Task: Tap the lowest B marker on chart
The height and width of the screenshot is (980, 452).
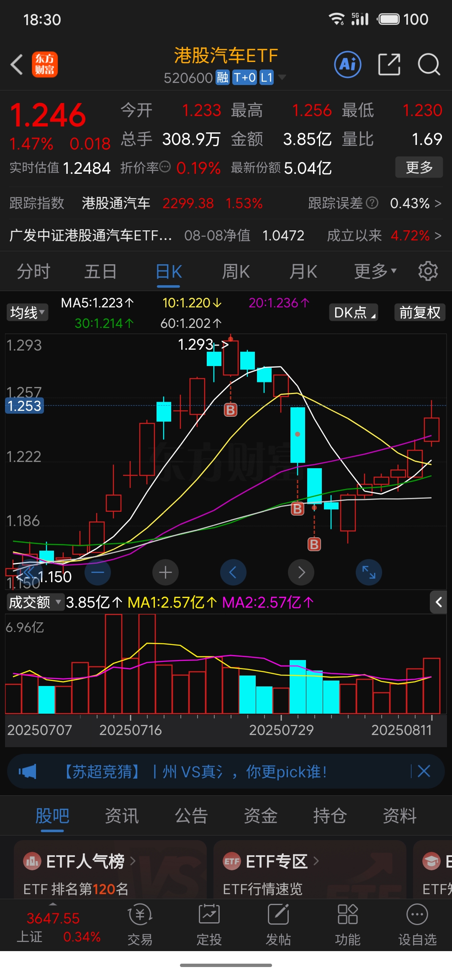Action: [x=314, y=544]
